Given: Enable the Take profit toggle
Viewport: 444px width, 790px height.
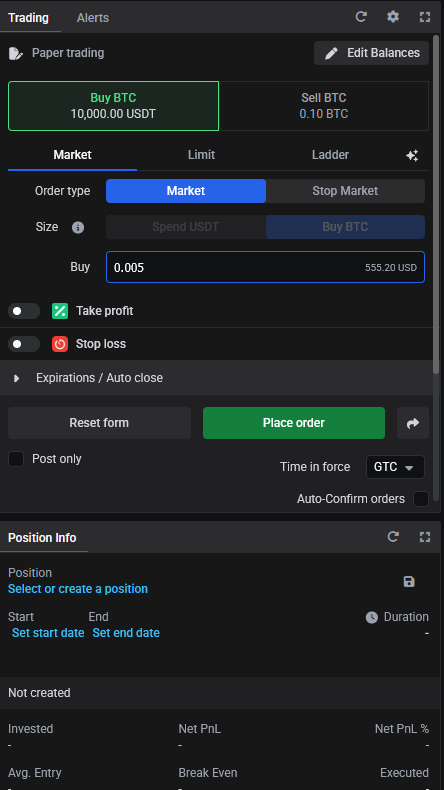Looking at the screenshot, I should pyautogui.click(x=24, y=311).
